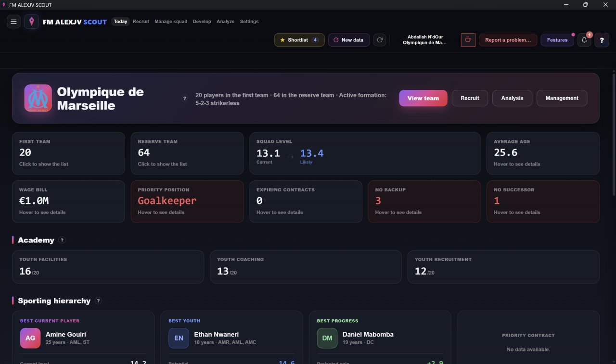Click the Recruit button in club banner
616x364 pixels.
470,98
